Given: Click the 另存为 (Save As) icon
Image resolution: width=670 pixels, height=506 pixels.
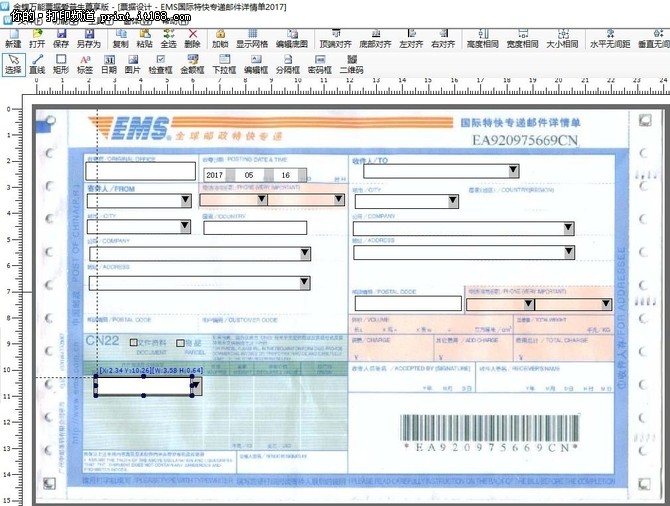Looking at the screenshot, I should (x=88, y=38).
